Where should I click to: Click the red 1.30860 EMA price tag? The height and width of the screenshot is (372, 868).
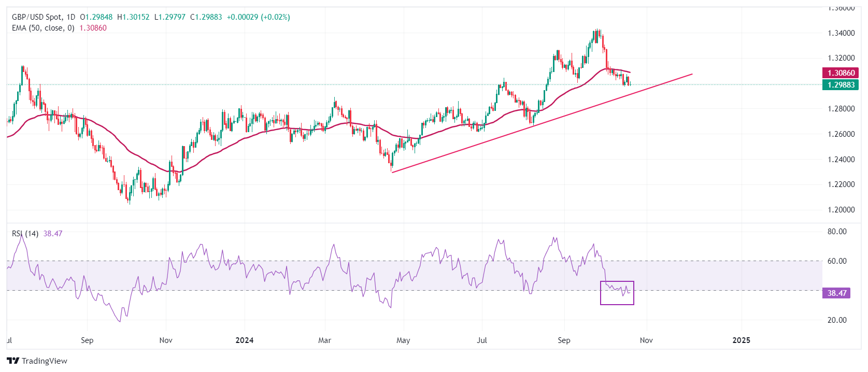(x=840, y=73)
